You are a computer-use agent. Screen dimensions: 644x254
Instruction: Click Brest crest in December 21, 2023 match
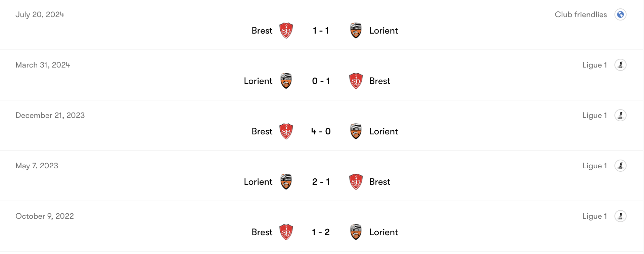(x=286, y=131)
